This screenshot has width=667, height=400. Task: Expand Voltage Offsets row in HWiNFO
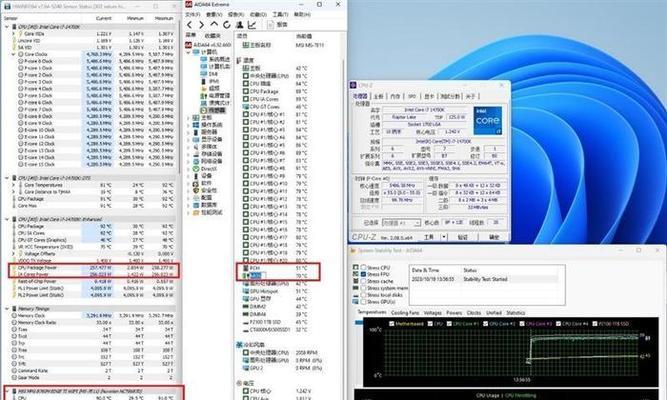[x=13, y=254]
